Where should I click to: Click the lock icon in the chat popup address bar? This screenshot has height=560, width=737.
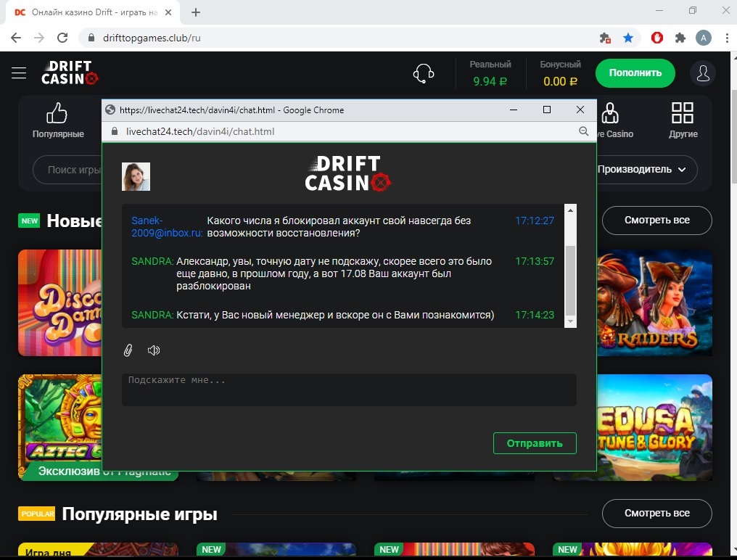pos(114,131)
